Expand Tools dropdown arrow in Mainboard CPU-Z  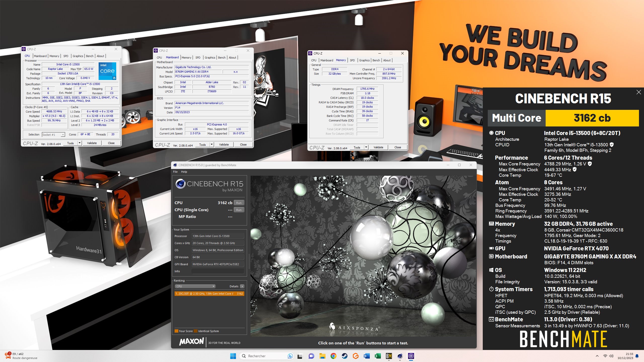212,145
